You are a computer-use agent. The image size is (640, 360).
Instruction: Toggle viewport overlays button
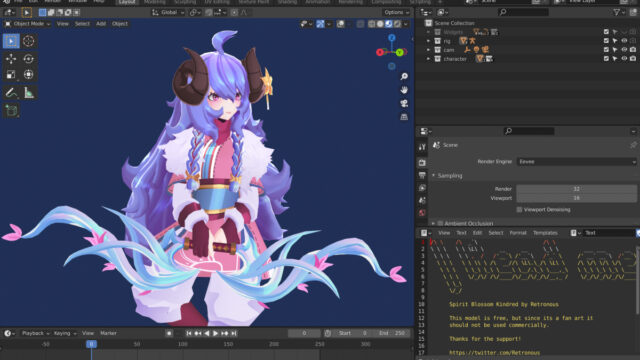[340, 24]
